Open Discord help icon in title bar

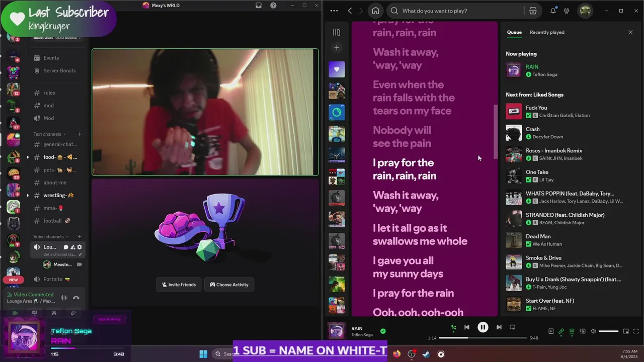pos(273,6)
